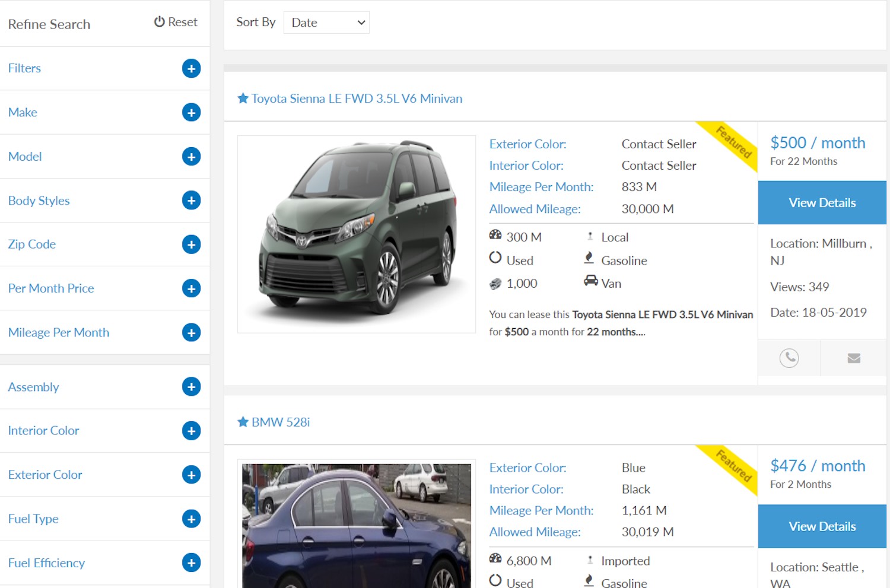View Details for the $476 / month BMW
This screenshot has height=588, width=890.
point(822,526)
